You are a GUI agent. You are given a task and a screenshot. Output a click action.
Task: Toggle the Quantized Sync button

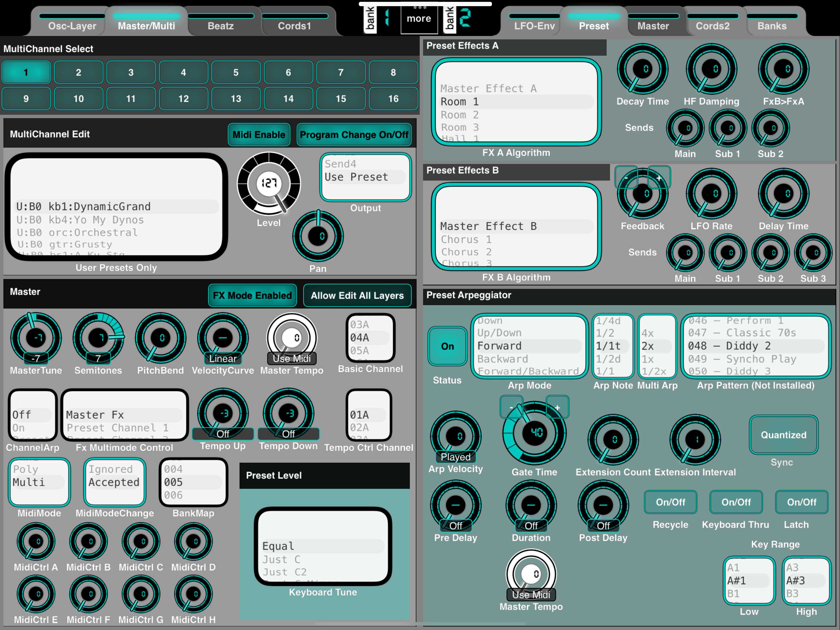tap(783, 435)
